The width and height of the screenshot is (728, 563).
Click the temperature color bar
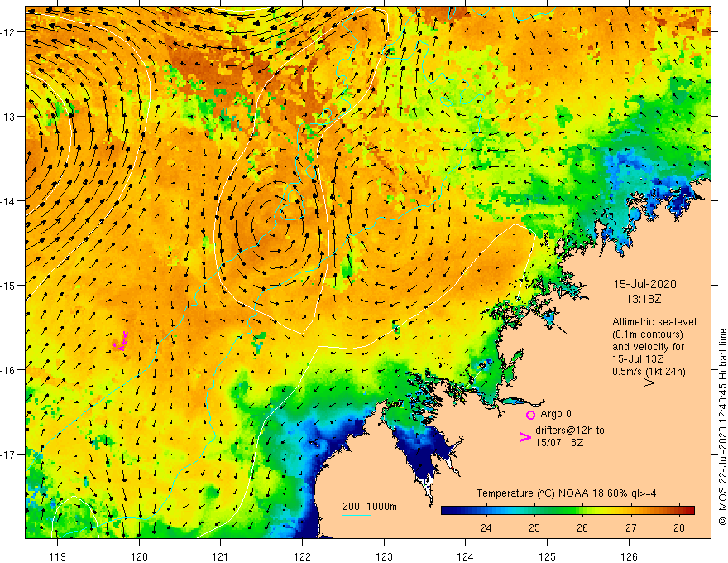tap(568, 511)
